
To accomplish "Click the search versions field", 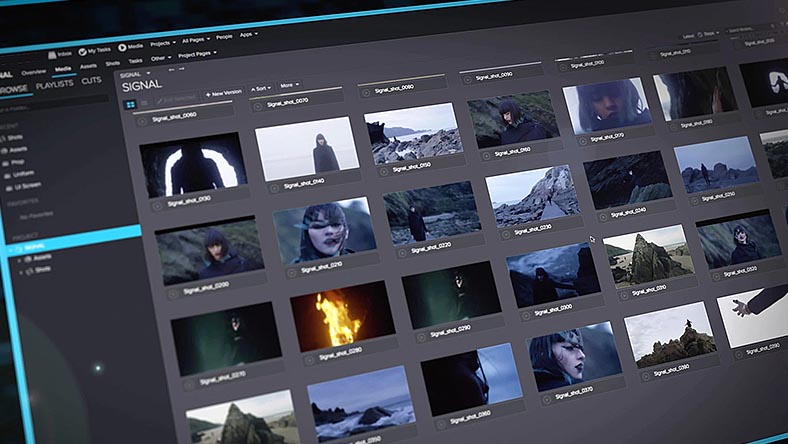I will (x=750, y=29).
